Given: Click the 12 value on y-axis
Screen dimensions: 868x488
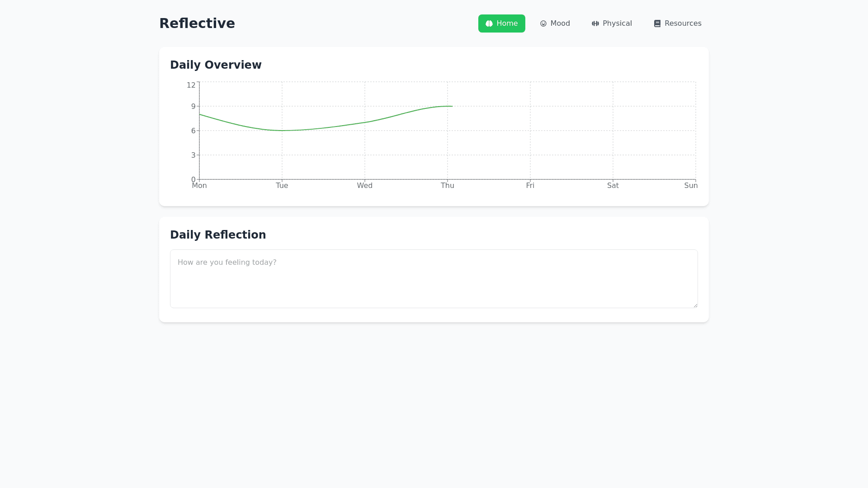Looking at the screenshot, I should pos(191,85).
